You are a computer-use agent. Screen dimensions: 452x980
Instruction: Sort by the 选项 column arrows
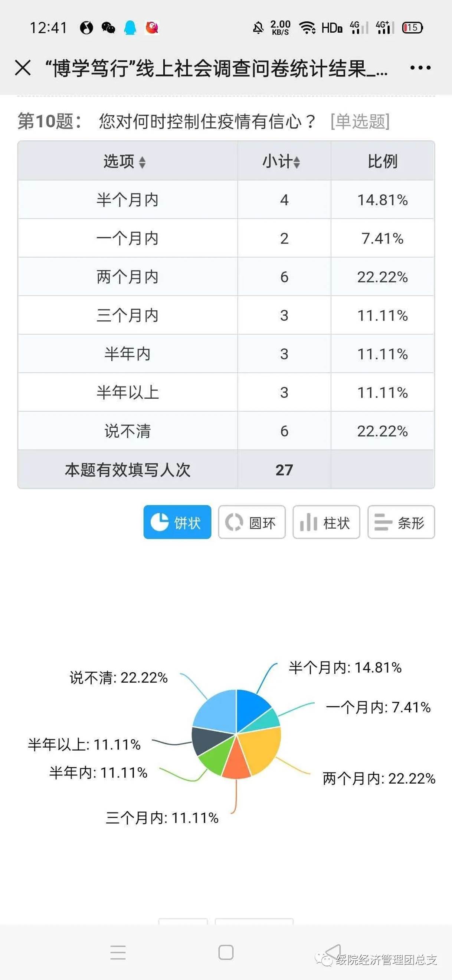(142, 162)
